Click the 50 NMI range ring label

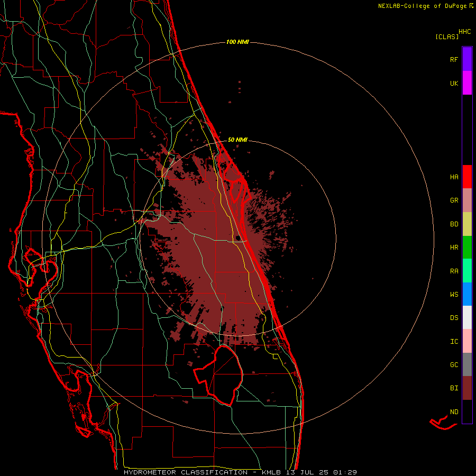click(x=237, y=140)
